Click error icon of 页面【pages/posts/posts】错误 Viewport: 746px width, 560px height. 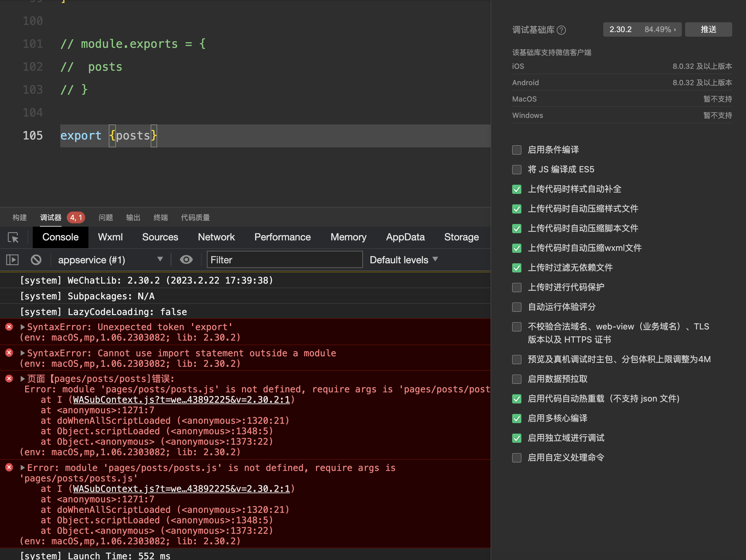9,379
